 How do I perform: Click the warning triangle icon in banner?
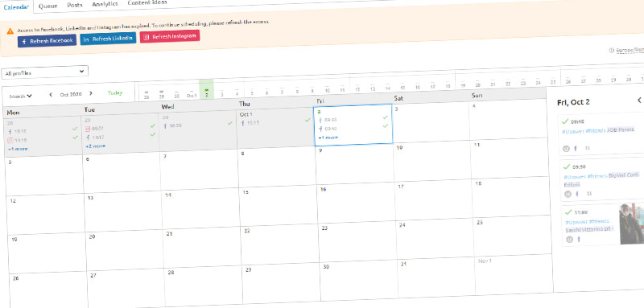(x=10, y=31)
